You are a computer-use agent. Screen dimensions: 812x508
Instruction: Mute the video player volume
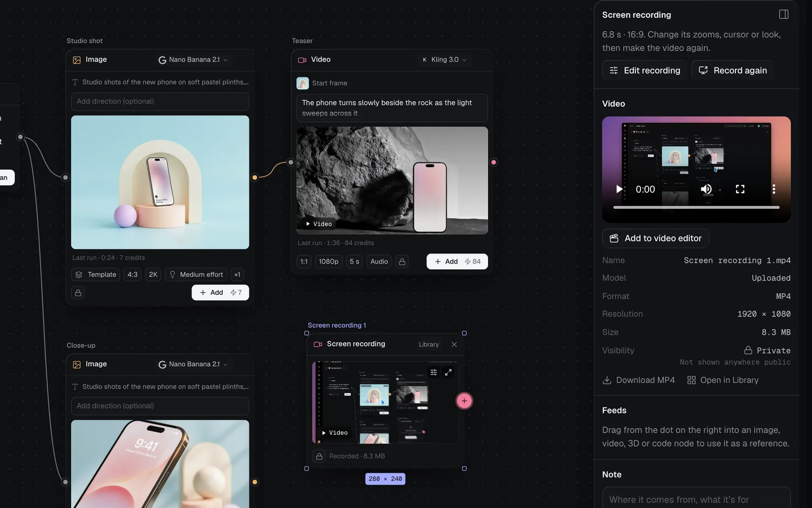(x=706, y=189)
